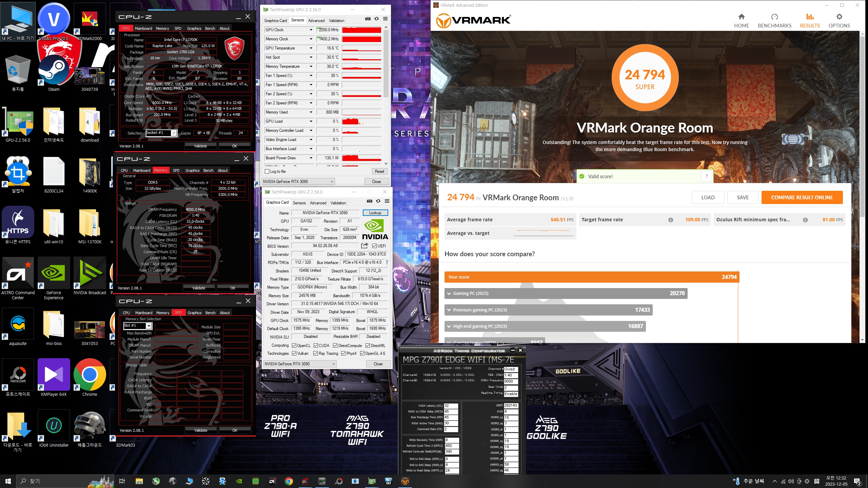Switch to Advanced tab in top GPU-Z
This screenshot has width=868, height=488.
[316, 21]
